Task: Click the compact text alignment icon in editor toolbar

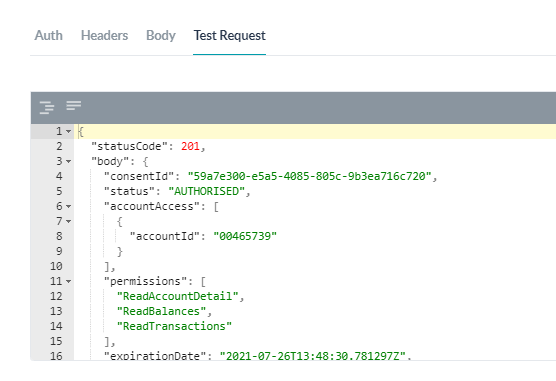Action: coord(73,105)
